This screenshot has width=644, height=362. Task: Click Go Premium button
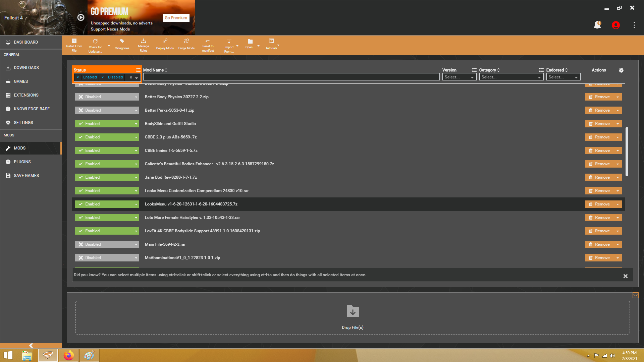click(x=176, y=18)
